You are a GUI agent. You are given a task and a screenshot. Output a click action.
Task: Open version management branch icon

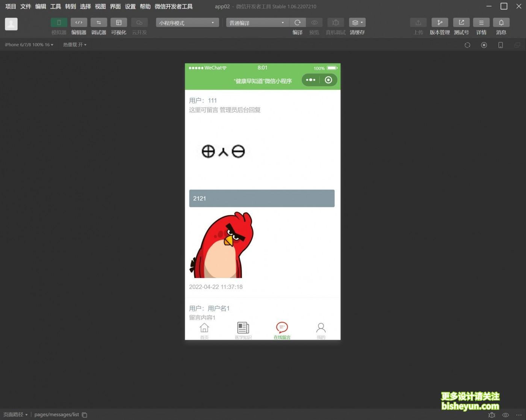point(440,23)
